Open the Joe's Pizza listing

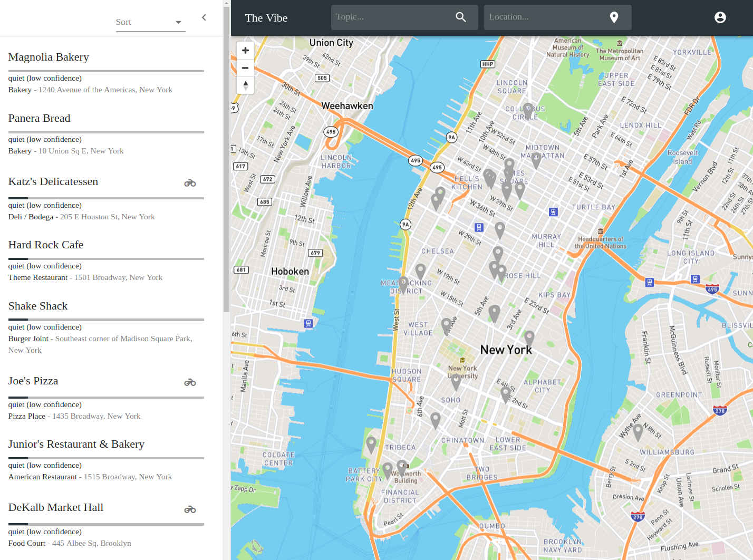[33, 381]
